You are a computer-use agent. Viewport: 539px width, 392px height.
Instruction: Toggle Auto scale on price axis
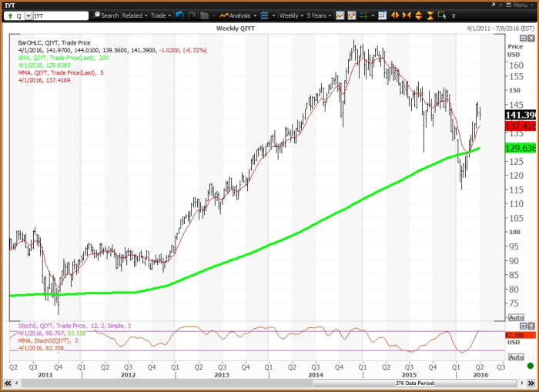click(515, 317)
